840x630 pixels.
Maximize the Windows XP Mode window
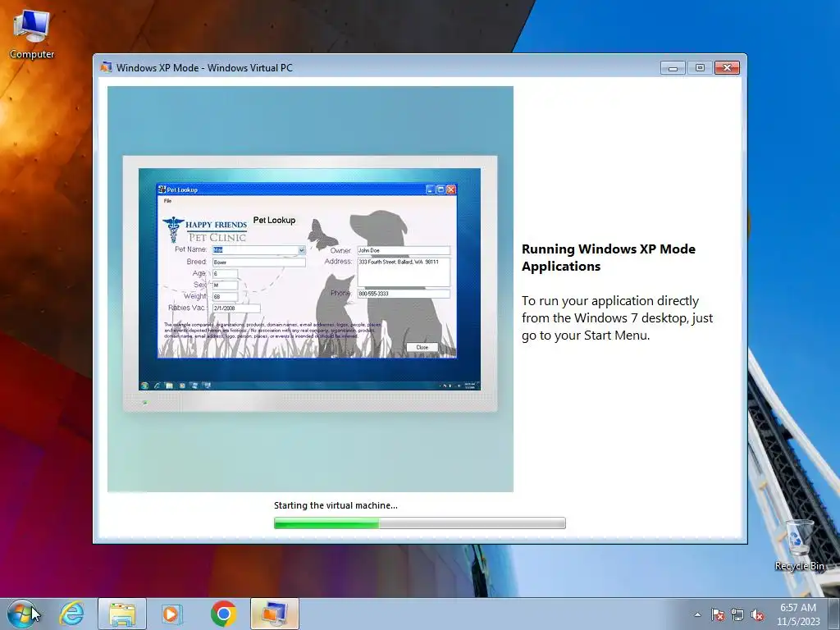click(700, 67)
